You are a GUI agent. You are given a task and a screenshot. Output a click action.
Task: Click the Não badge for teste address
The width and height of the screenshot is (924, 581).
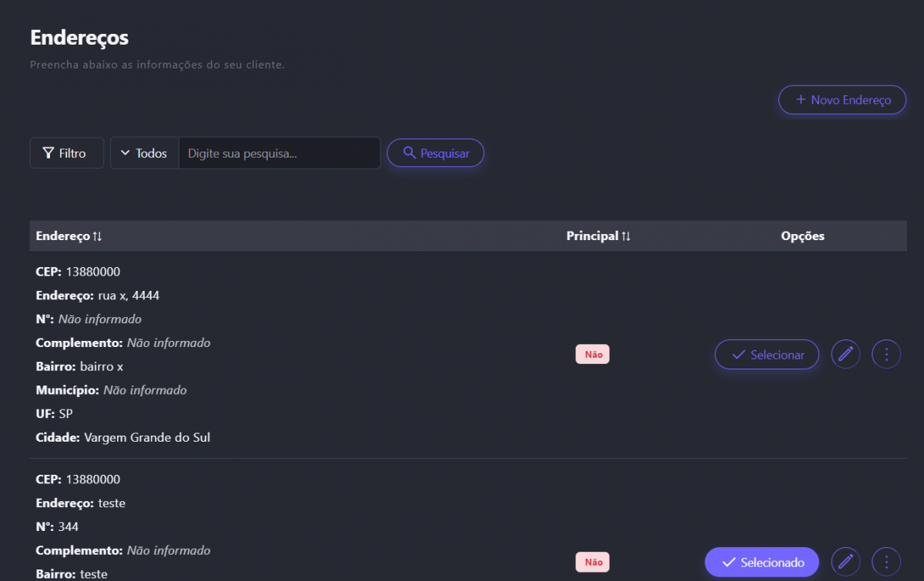(x=593, y=562)
